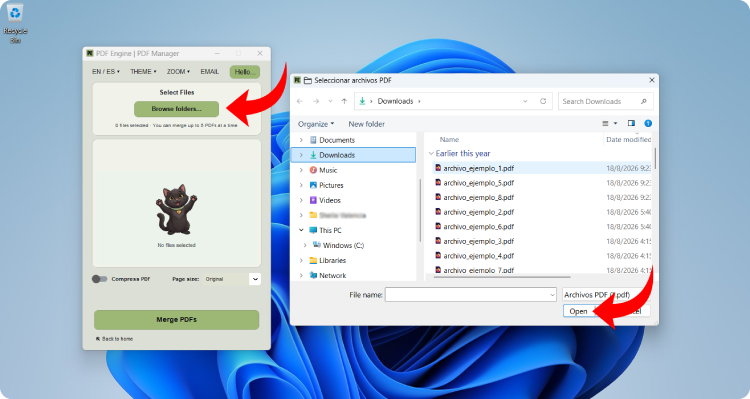Select Downloads in navigation tree

[337, 155]
